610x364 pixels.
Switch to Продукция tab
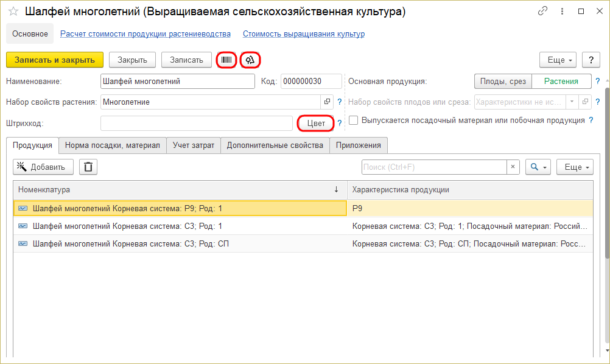coord(32,145)
